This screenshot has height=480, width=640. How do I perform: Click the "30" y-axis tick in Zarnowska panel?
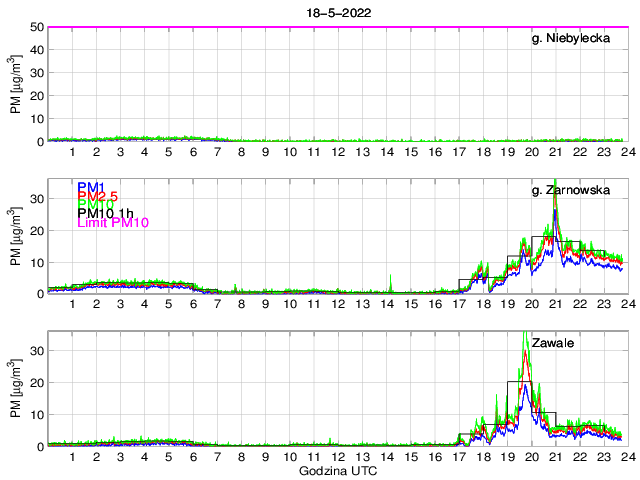coord(37,199)
